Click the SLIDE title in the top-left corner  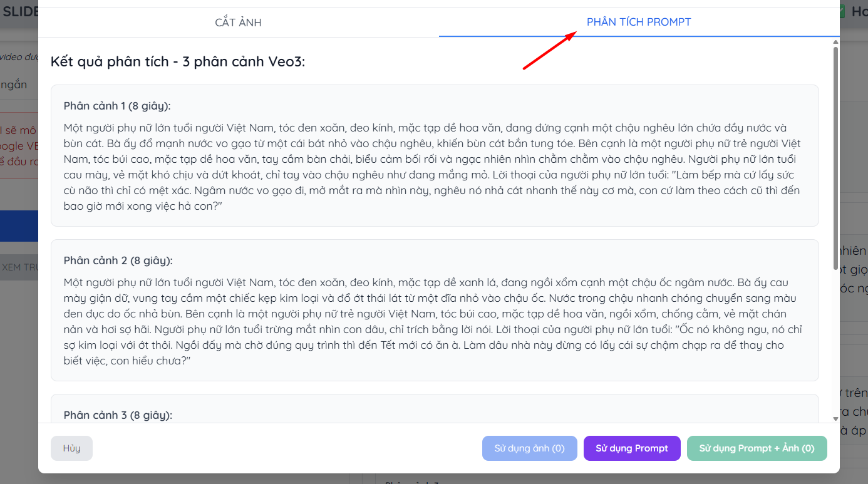coord(20,11)
